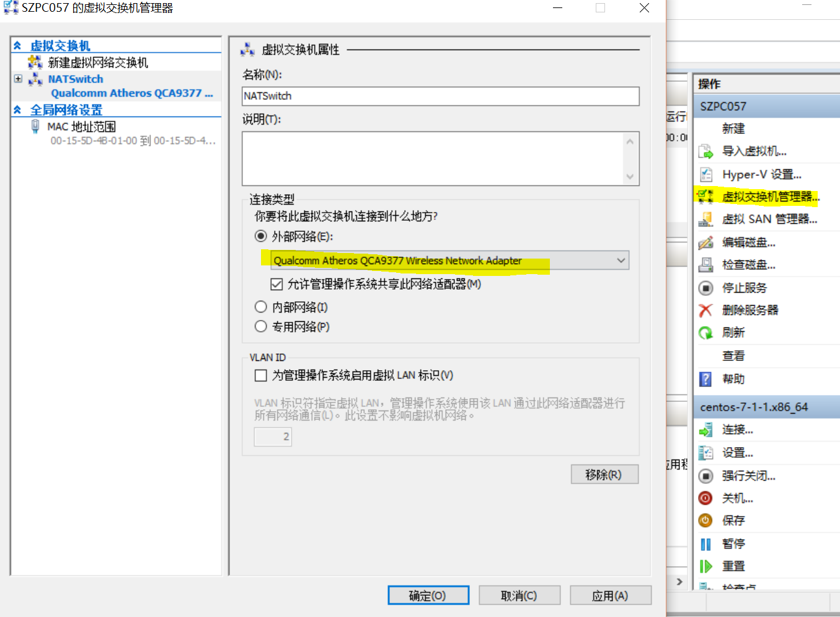Viewport: 840px width, 617px height.
Task: Click the red 关机 power icon
Action: (x=705, y=498)
